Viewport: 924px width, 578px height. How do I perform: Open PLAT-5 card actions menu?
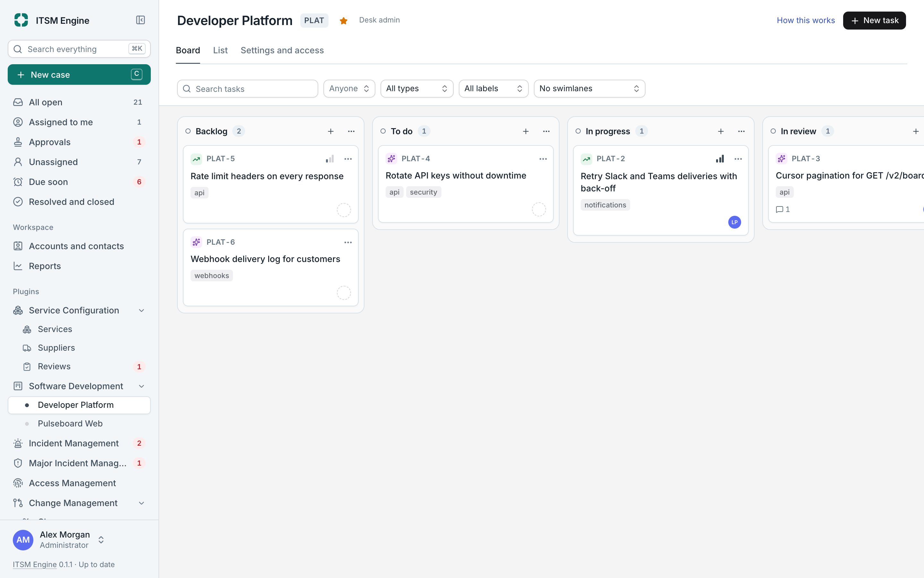348,159
